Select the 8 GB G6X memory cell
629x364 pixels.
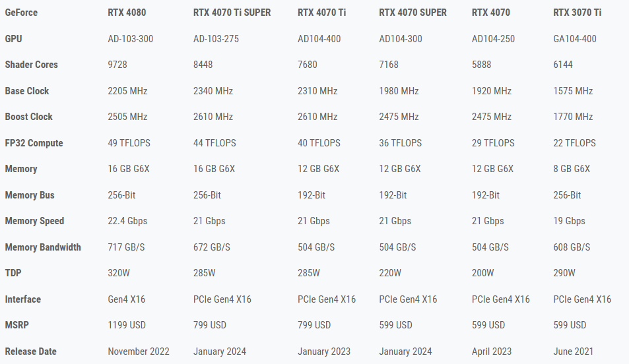[x=572, y=169]
